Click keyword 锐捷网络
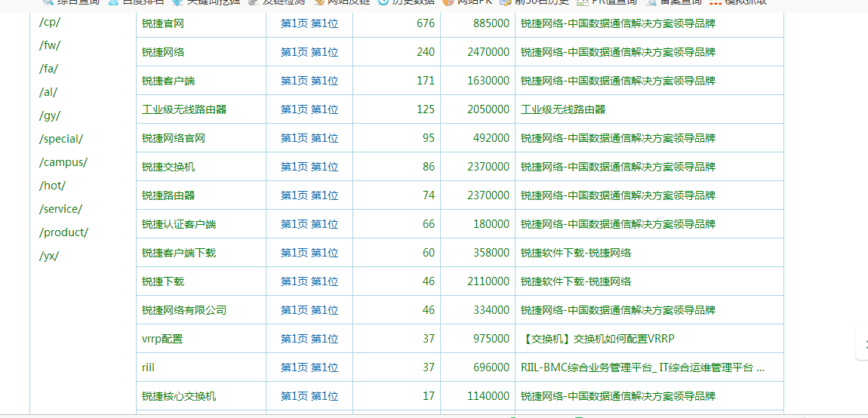 (163, 52)
